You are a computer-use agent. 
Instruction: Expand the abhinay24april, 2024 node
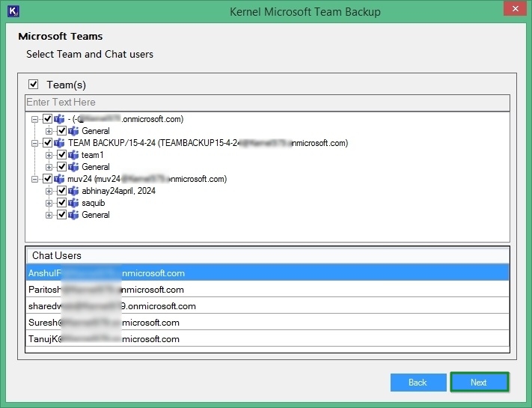tap(49, 191)
